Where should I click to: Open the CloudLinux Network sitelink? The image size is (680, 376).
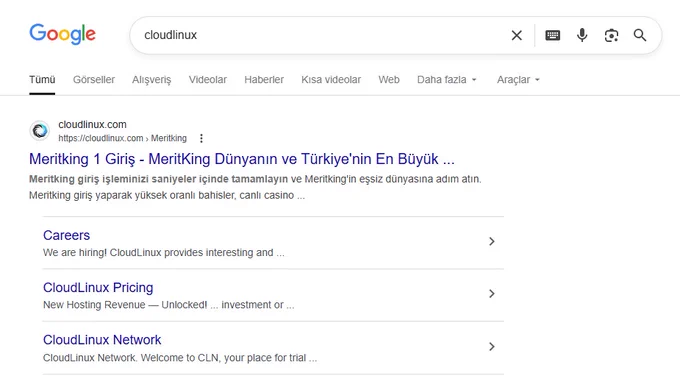coord(102,340)
